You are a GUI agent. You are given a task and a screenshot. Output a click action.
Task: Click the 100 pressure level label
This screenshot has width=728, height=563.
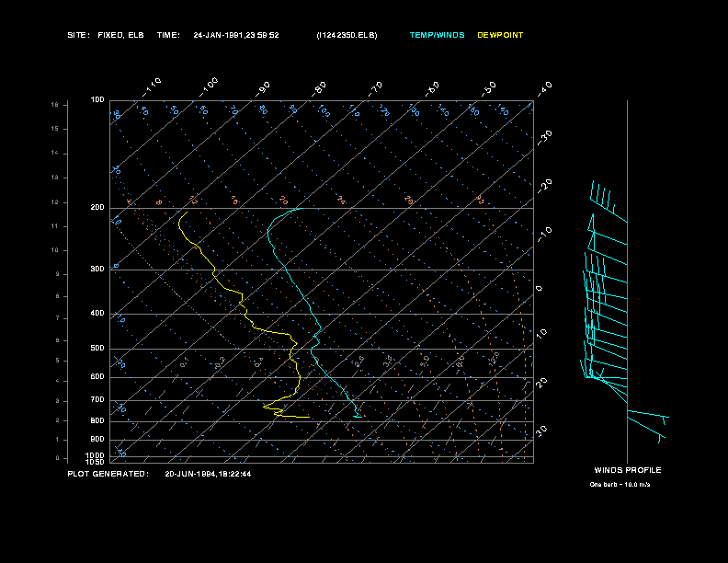[97, 100]
